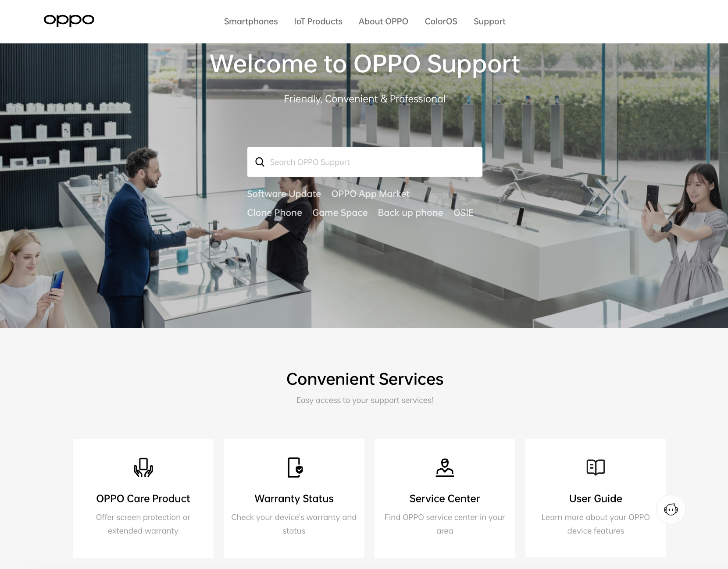Open the Smartphones menu
Screen dimensions: 728x569
click(x=251, y=21)
